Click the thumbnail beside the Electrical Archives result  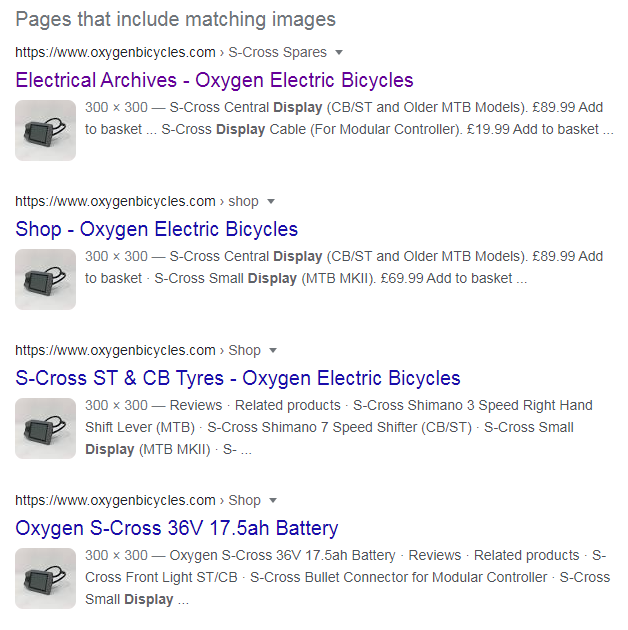(x=45, y=130)
